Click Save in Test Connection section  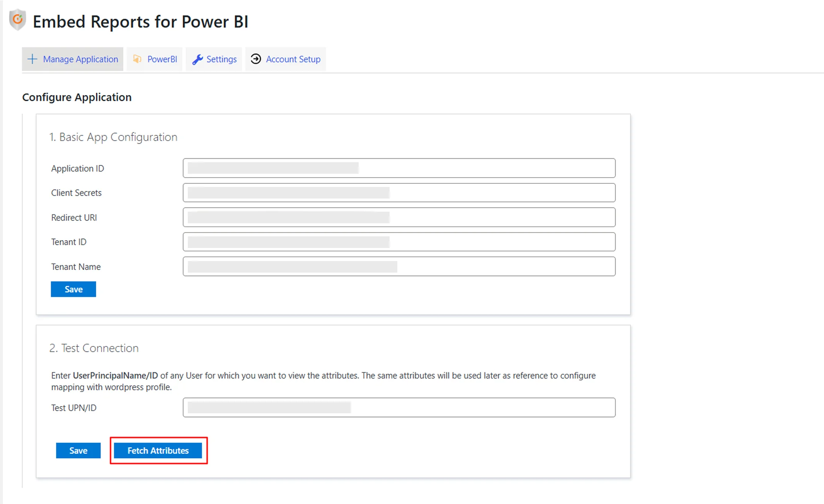(78, 451)
